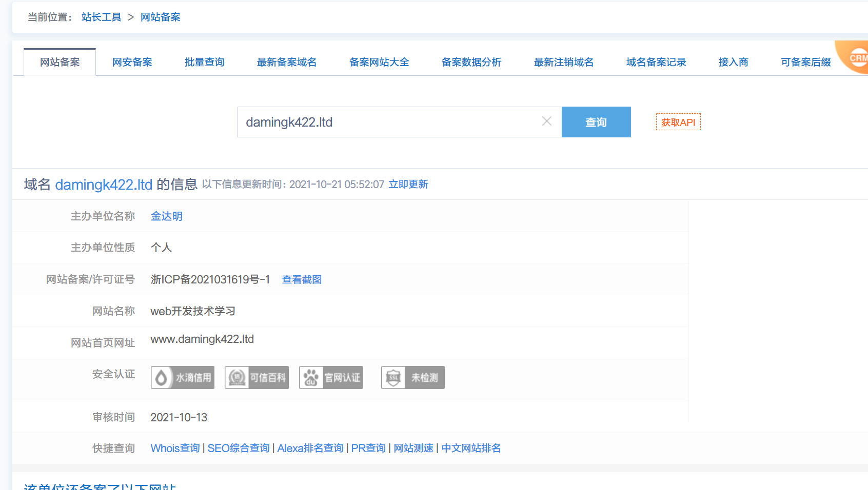Open the 接入商 tab
The height and width of the screenshot is (490, 868).
(734, 62)
